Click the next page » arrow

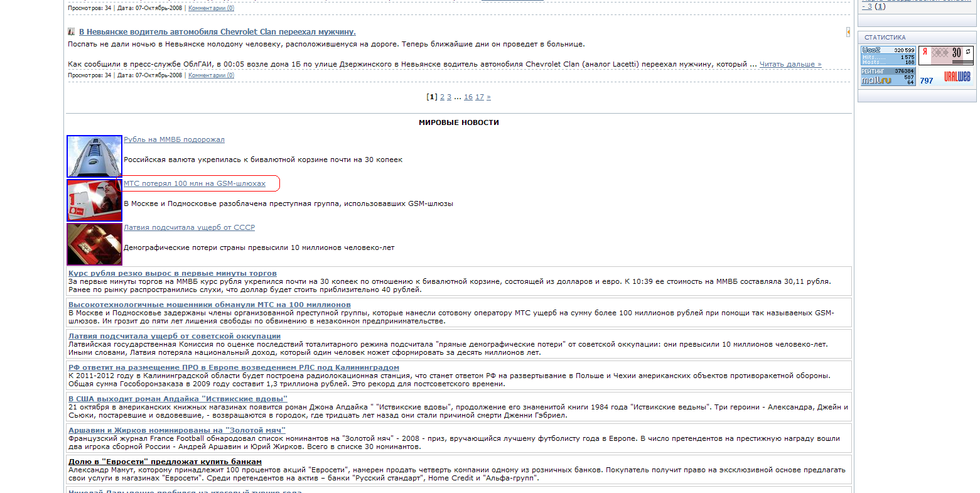[488, 97]
